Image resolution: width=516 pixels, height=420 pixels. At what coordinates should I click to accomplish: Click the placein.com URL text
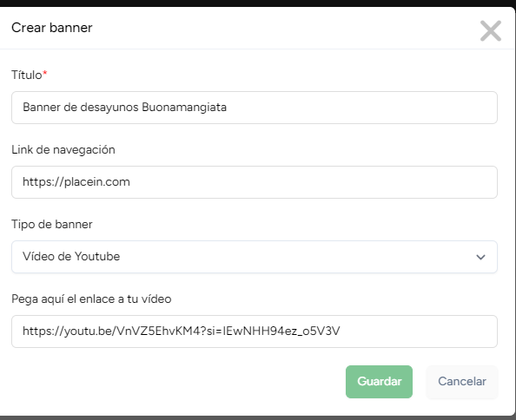[76, 181]
